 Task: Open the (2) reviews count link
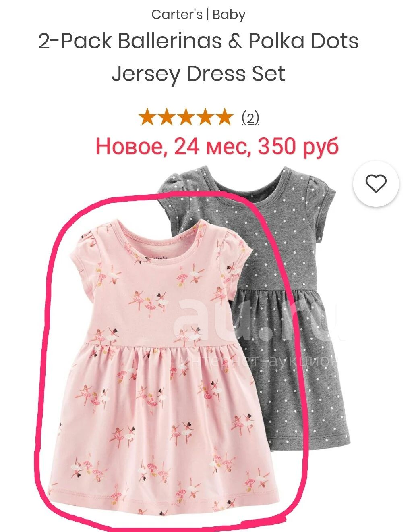tap(250, 118)
